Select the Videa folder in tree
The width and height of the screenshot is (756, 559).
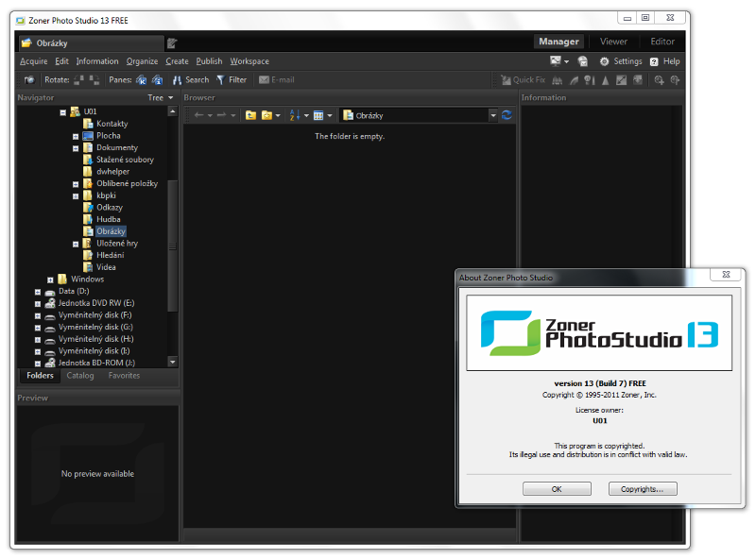[106, 267]
